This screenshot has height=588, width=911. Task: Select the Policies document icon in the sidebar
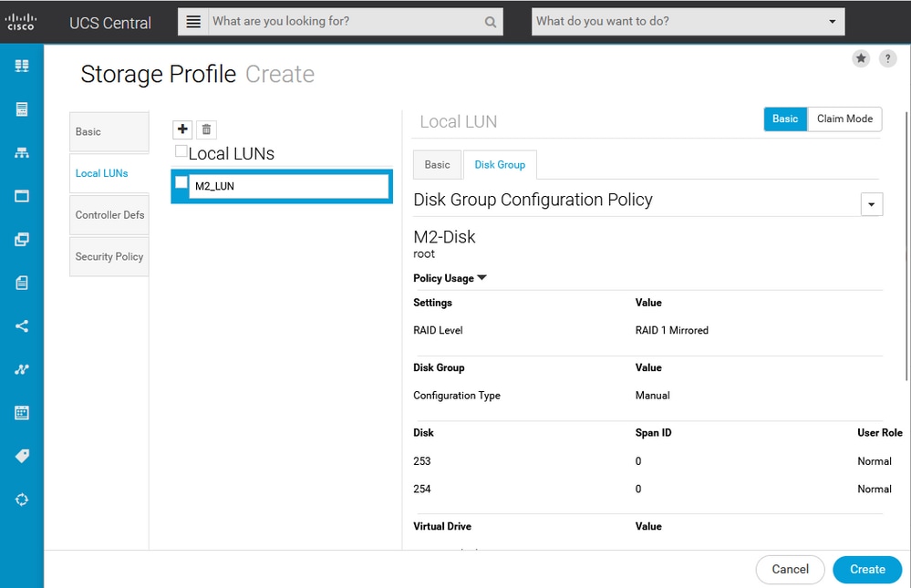coord(21,282)
